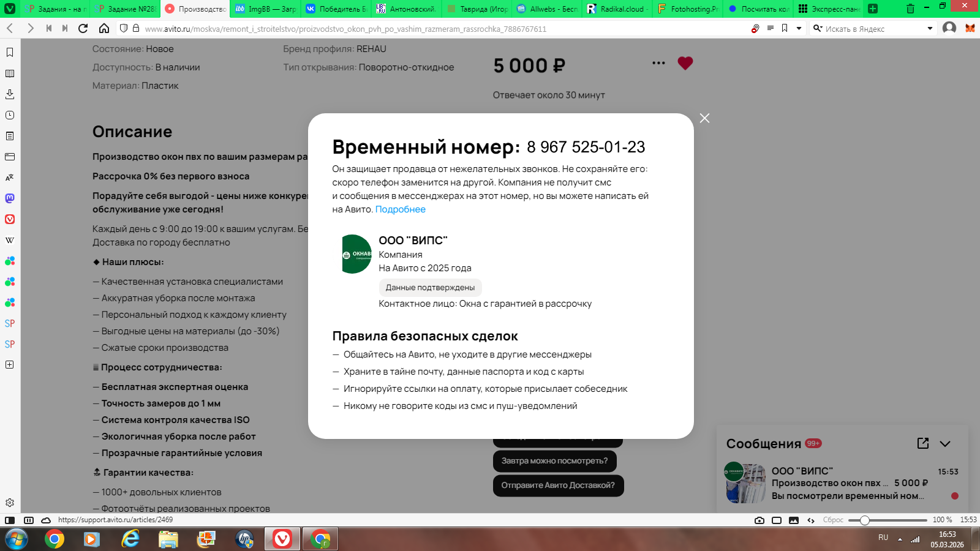Open the History side panel

pos(10,115)
